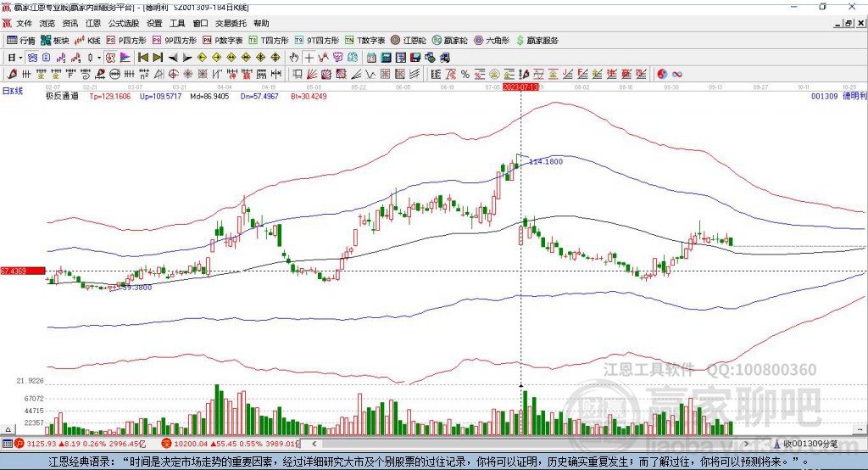Select the percent sign tool

[x=465, y=74]
